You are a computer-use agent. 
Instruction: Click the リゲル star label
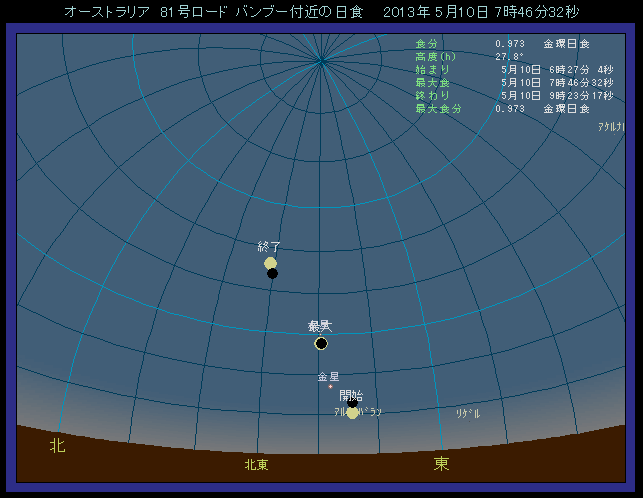[x=468, y=413]
